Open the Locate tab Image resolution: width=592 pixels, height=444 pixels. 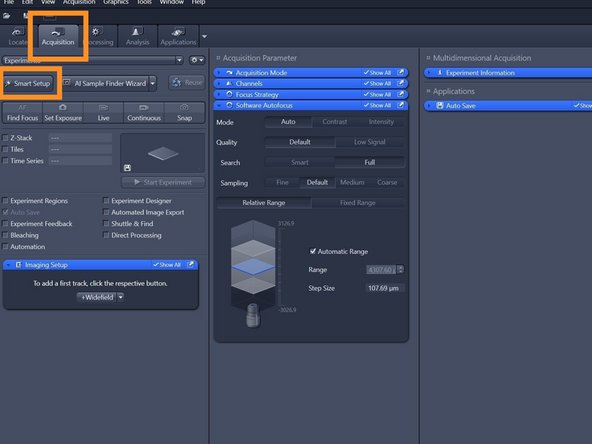[17, 36]
